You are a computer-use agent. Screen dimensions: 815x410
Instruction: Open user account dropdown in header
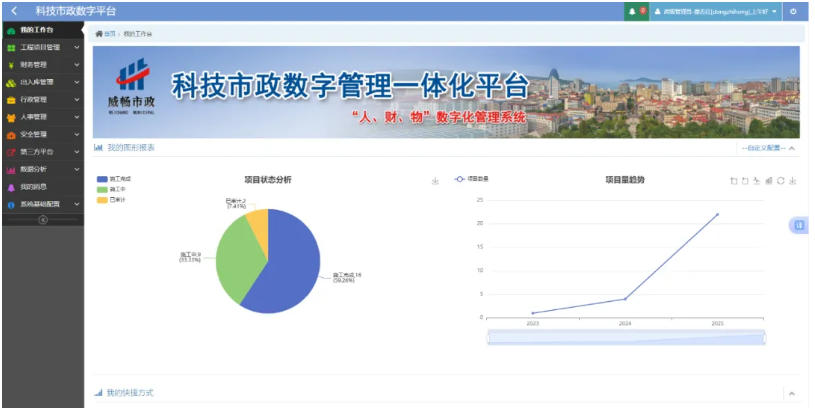(715, 11)
